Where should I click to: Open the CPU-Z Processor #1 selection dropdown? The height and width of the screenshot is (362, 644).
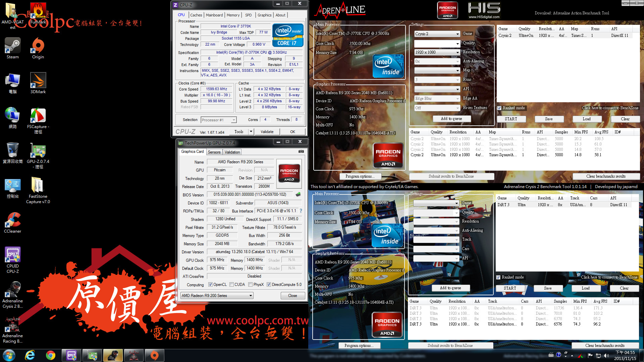coord(218,120)
